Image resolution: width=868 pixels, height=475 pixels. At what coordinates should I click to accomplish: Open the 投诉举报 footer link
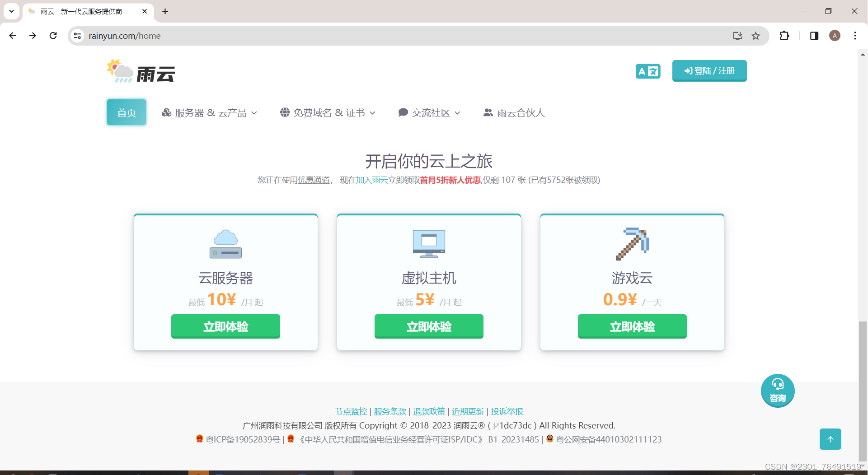click(507, 412)
